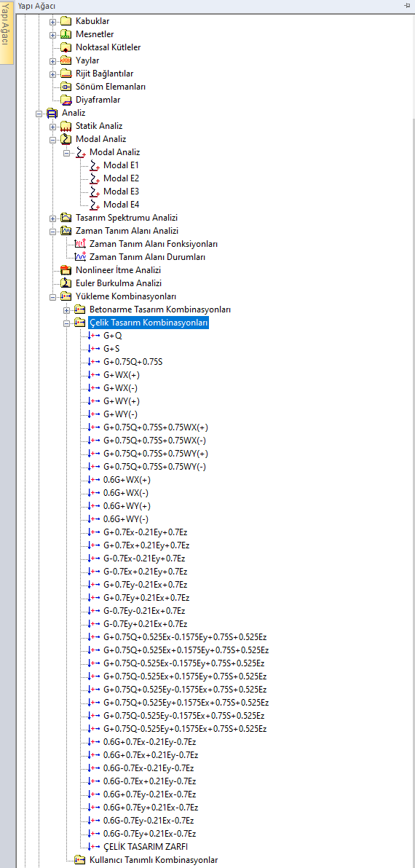Expand Betonarme Tasarım Kombinasyonları
This screenshot has height=868, width=415.
pyautogui.click(x=67, y=309)
